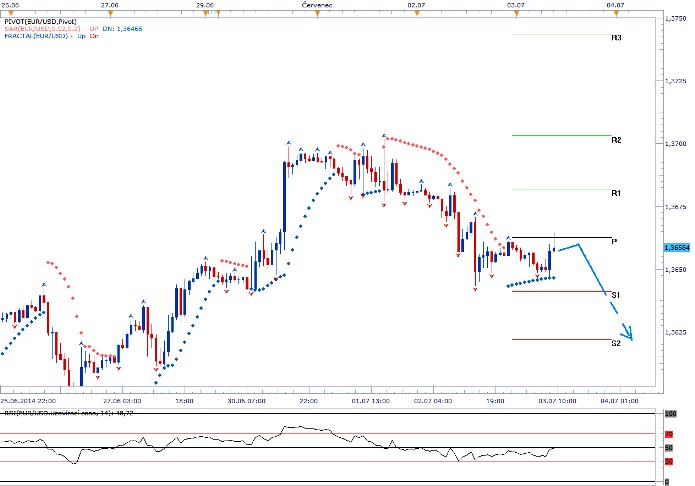Click the 15:00 time axis label
This screenshot has height=486, width=695.
(184, 401)
